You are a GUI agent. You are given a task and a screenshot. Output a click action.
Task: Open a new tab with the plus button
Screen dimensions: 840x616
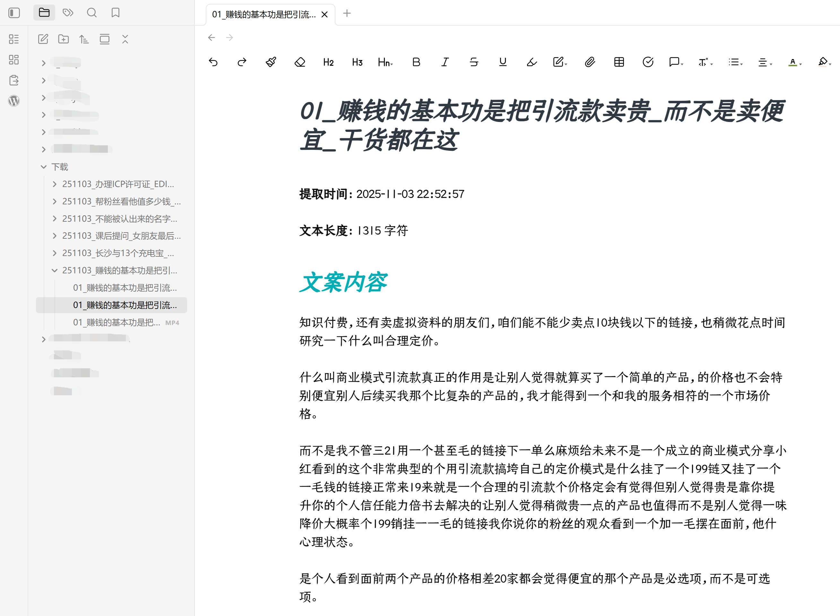coord(347,13)
